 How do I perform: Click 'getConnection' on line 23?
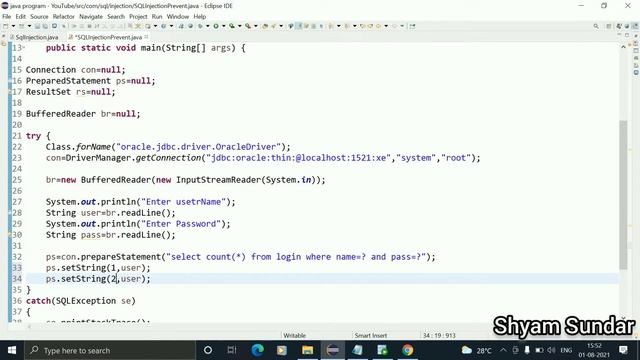168,158
